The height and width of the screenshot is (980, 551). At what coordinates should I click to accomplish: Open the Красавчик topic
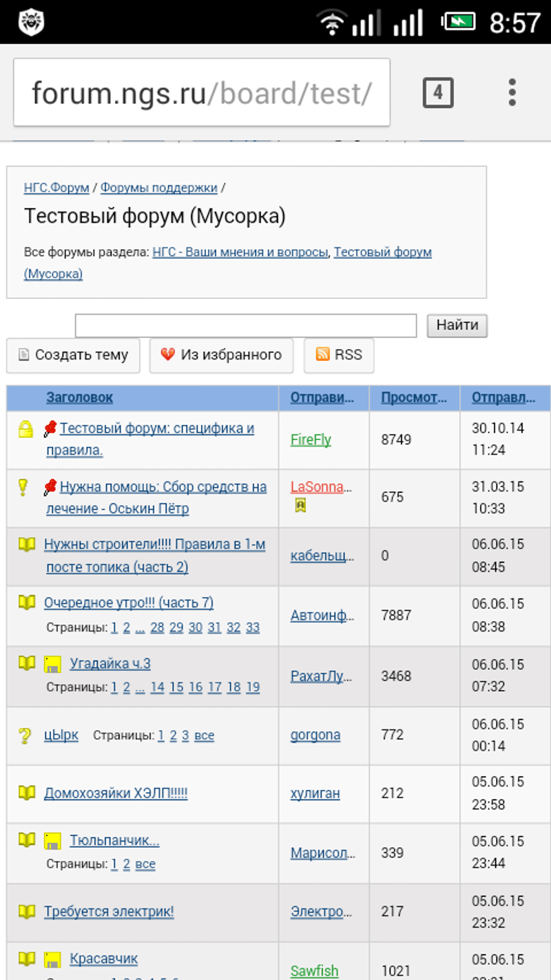104,959
